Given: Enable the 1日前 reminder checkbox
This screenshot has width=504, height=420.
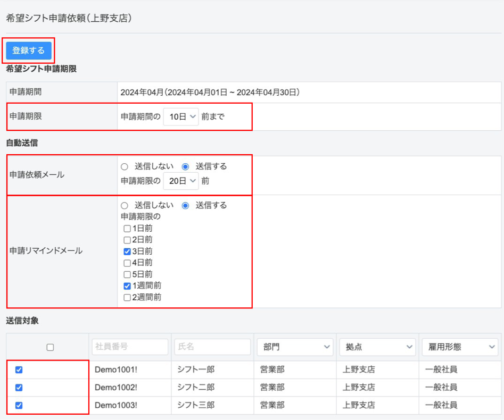Looking at the screenshot, I should pyautogui.click(x=127, y=229).
